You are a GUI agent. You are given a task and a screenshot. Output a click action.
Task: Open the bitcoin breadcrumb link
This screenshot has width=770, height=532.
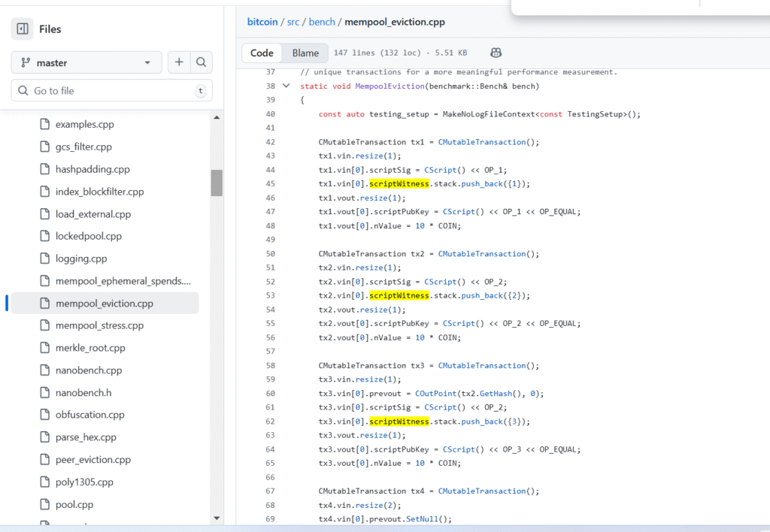tap(262, 22)
